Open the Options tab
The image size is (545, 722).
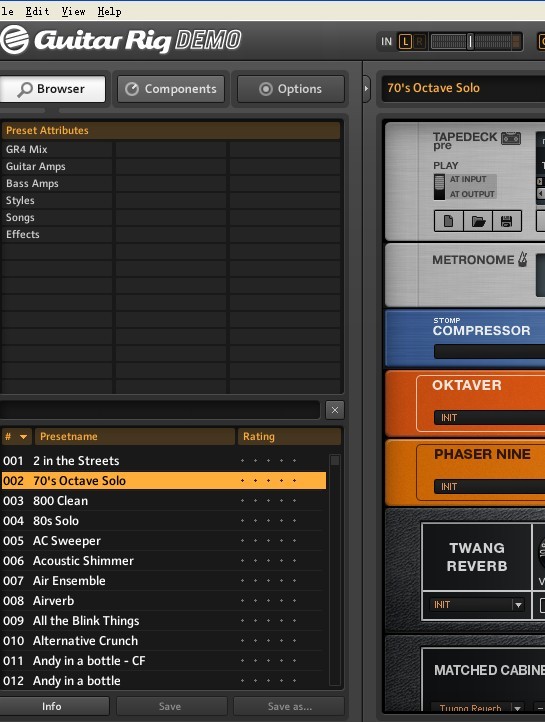(290, 89)
